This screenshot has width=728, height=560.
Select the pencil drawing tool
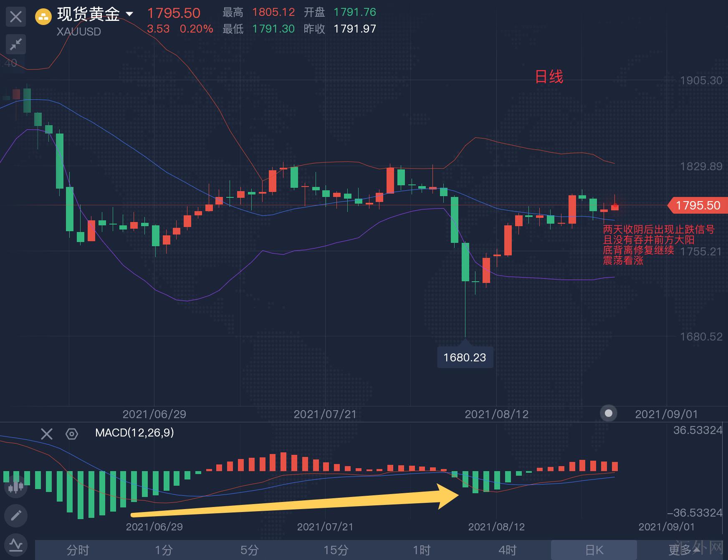[x=16, y=516]
